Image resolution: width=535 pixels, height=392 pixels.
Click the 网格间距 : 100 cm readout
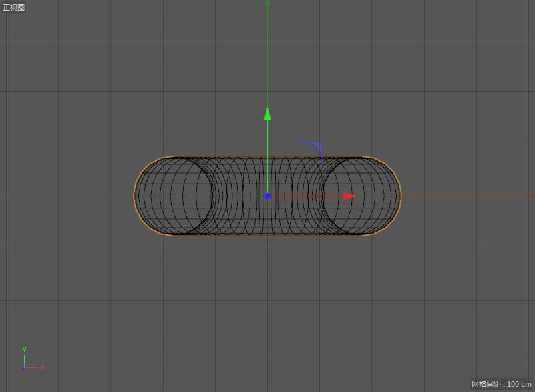coord(501,384)
